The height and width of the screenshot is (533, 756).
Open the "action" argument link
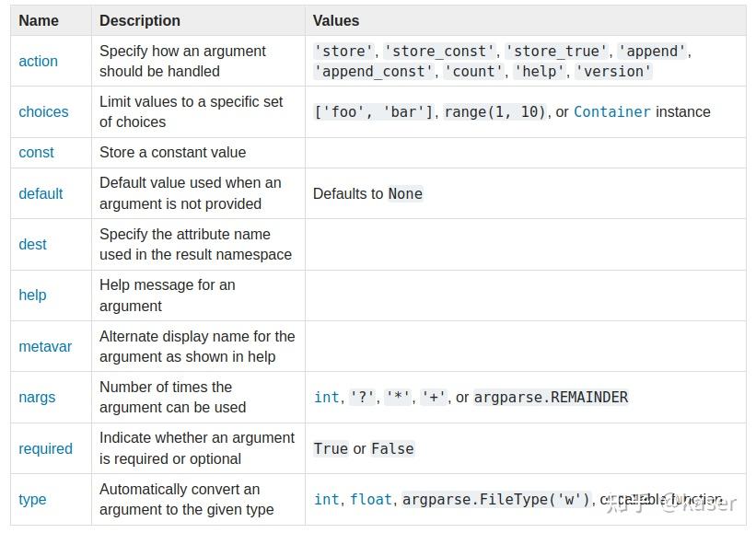(x=38, y=61)
